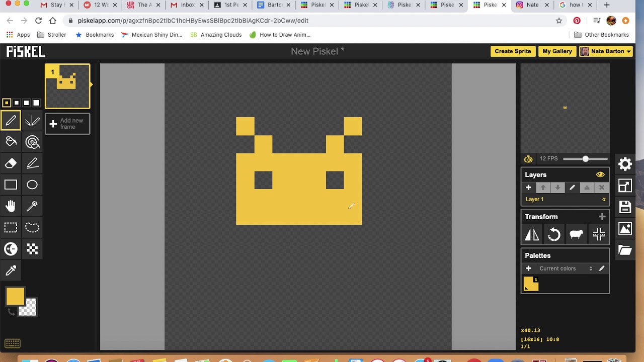The height and width of the screenshot is (362, 644).
Task: Select the Paint bucket tool
Action: 11,142
